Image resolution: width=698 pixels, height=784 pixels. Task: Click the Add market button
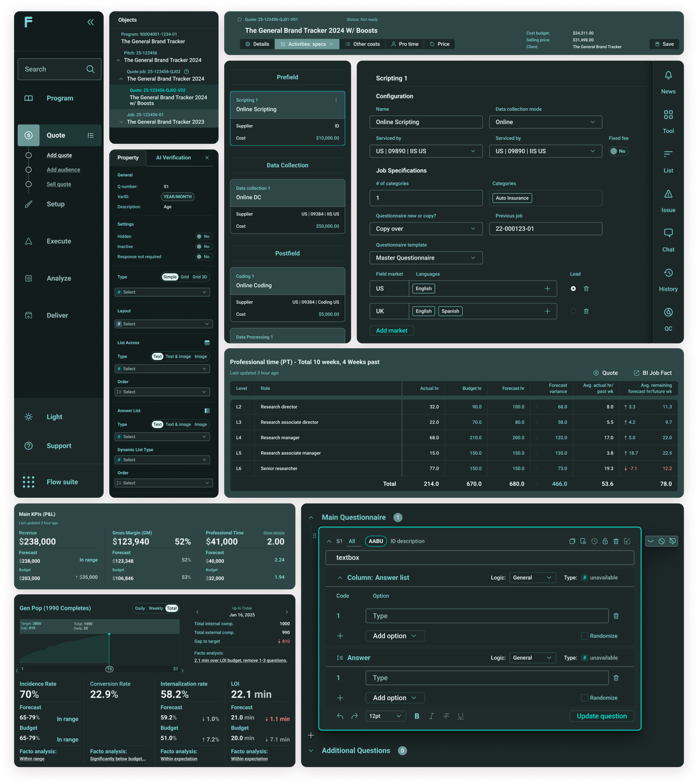(x=391, y=330)
